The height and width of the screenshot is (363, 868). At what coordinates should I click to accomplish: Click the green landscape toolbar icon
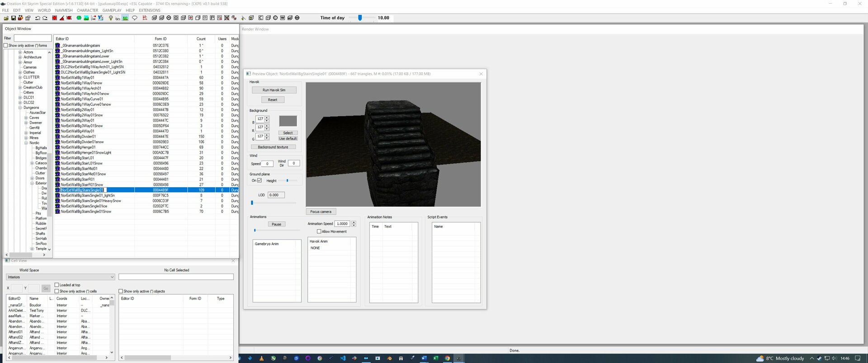point(86,18)
